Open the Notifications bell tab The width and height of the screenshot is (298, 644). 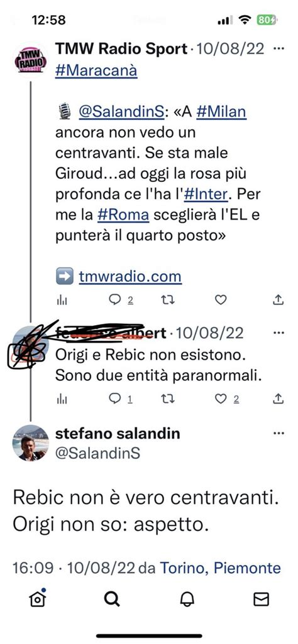point(187,599)
